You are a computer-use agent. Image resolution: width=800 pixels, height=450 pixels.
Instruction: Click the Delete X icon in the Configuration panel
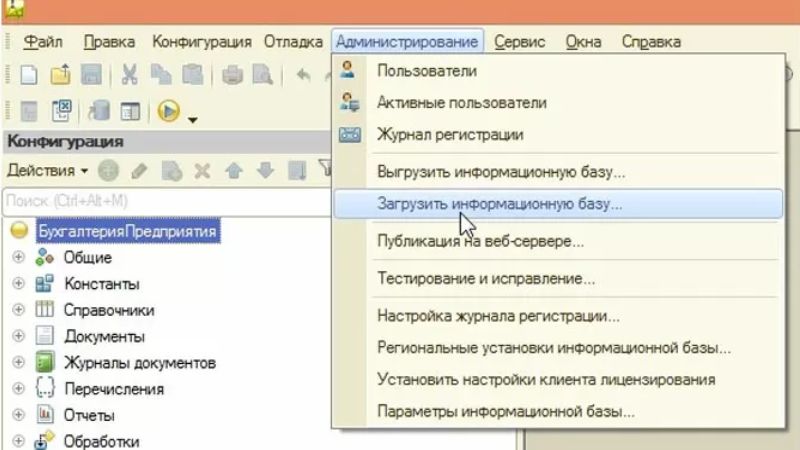[203, 171]
